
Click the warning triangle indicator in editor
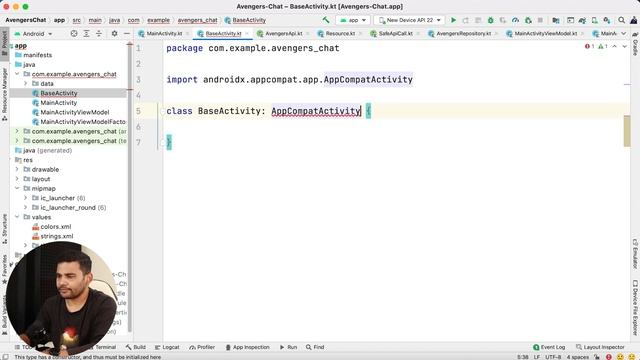(603, 46)
